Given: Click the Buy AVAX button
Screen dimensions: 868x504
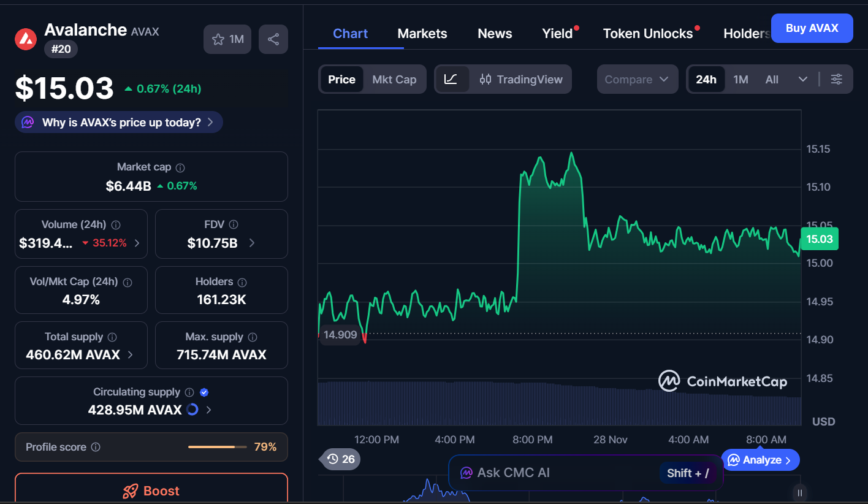Looking at the screenshot, I should [x=812, y=28].
